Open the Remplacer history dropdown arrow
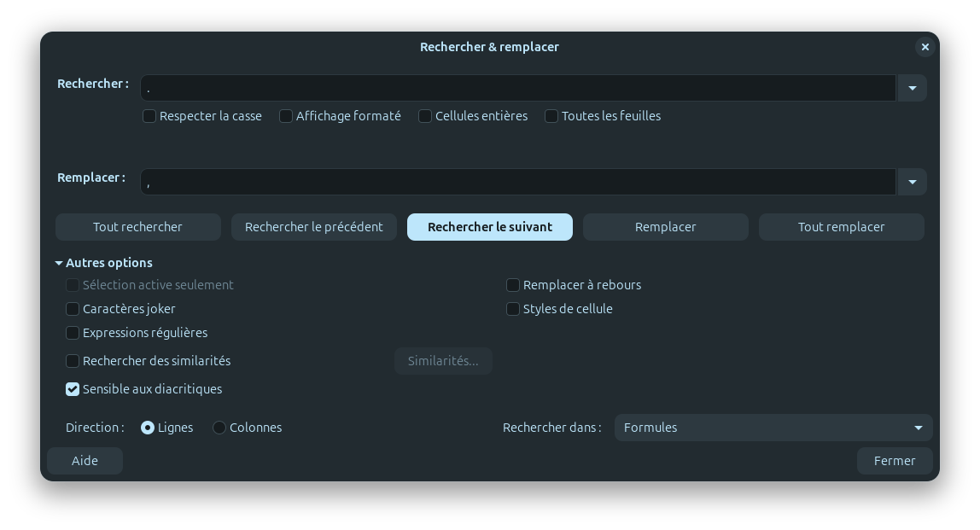 [x=912, y=182]
